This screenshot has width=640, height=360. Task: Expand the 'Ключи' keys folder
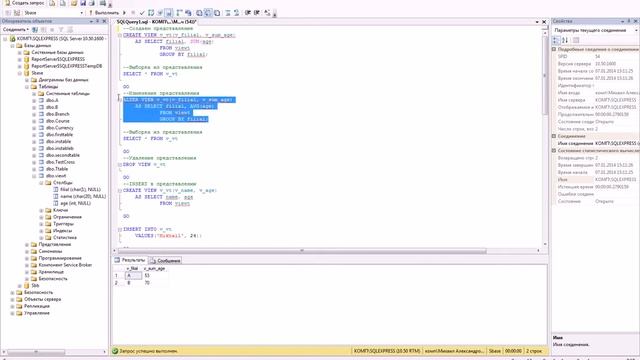click(x=41, y=210)
